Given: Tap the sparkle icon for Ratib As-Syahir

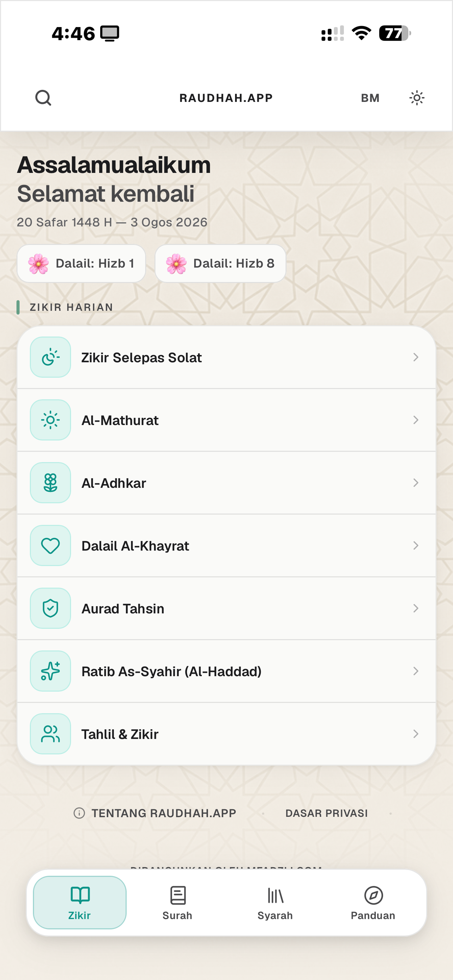Looking at the screenshot, I should click(x=50, y=671).
